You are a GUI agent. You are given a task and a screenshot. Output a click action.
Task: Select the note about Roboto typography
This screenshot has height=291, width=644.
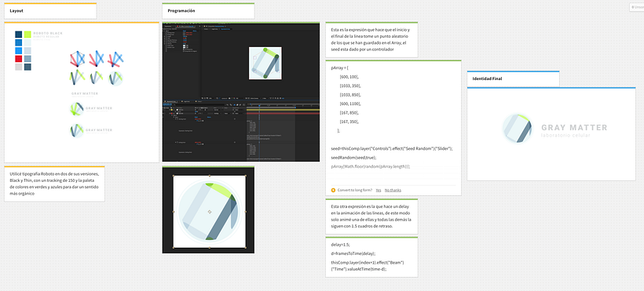(55, 184)
